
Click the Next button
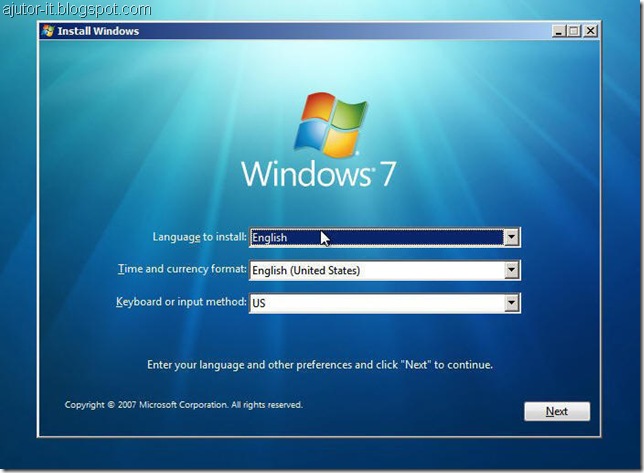click(557, 411)
